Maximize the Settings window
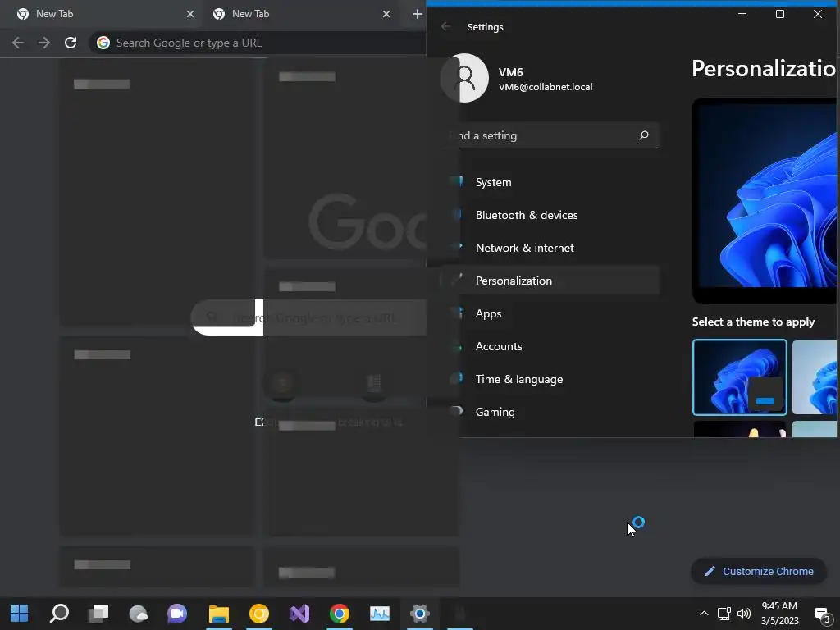This screenshot has height=630, width=840. (x=780, y=14)
